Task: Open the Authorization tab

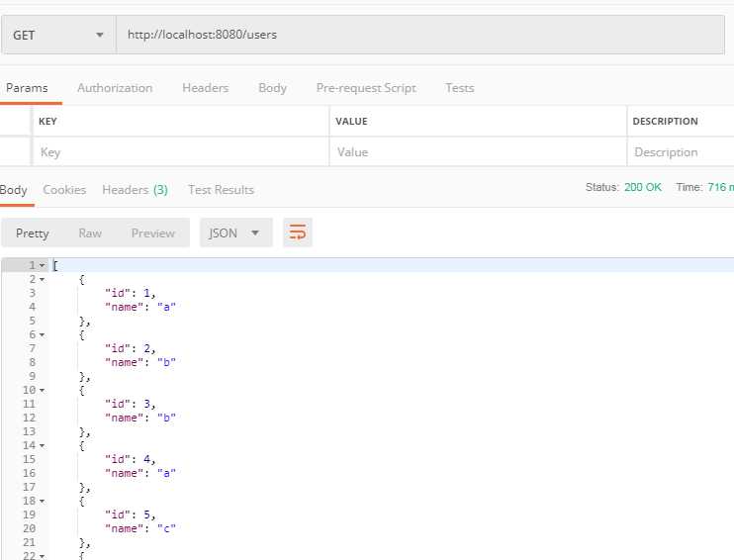Action: coord(115,88)
